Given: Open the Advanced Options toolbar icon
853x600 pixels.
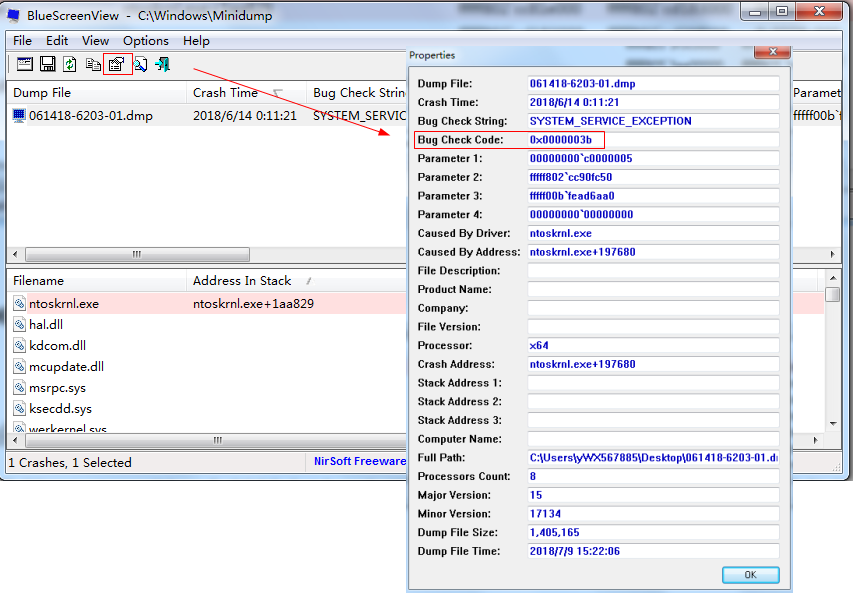Looking at the screenshot, I should [24, 65].
